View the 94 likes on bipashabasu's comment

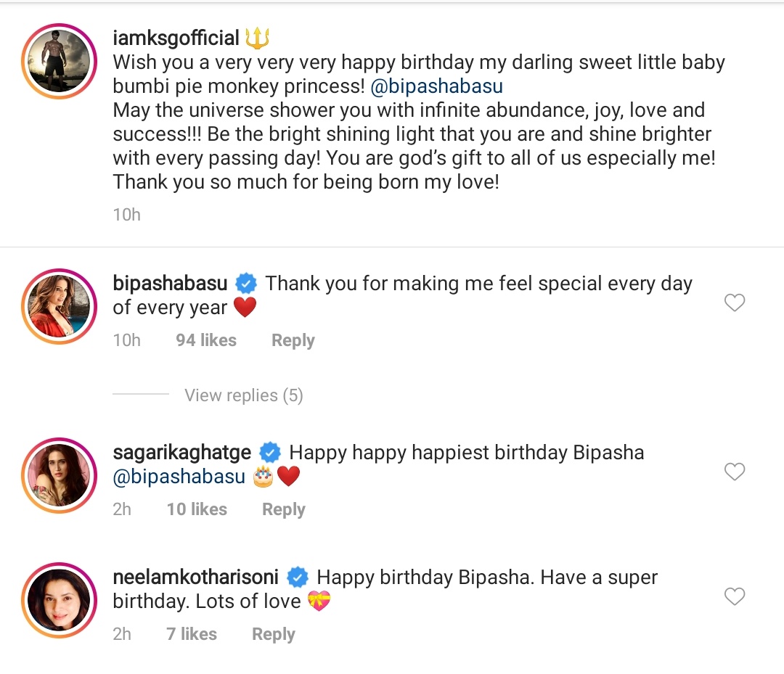[206, 340]
